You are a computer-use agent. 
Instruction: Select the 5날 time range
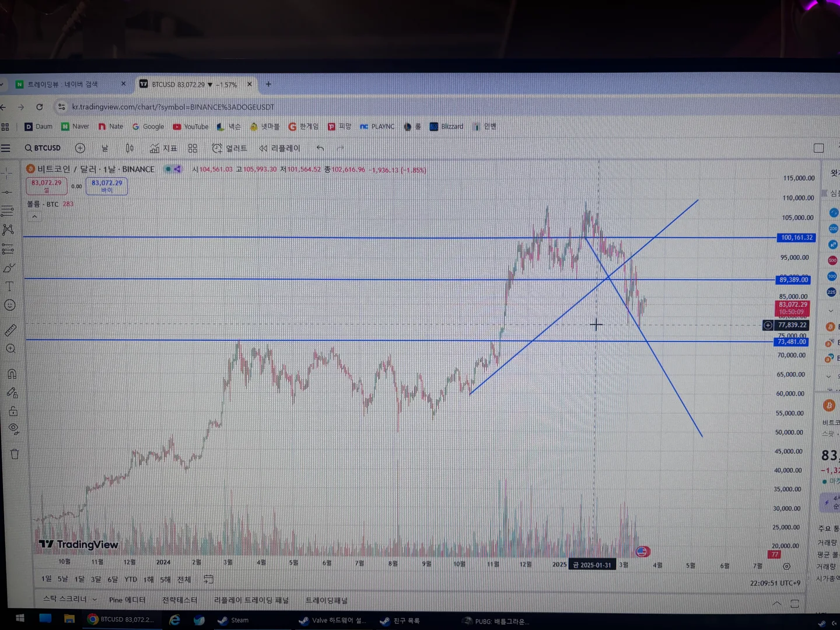coord(62,579)
